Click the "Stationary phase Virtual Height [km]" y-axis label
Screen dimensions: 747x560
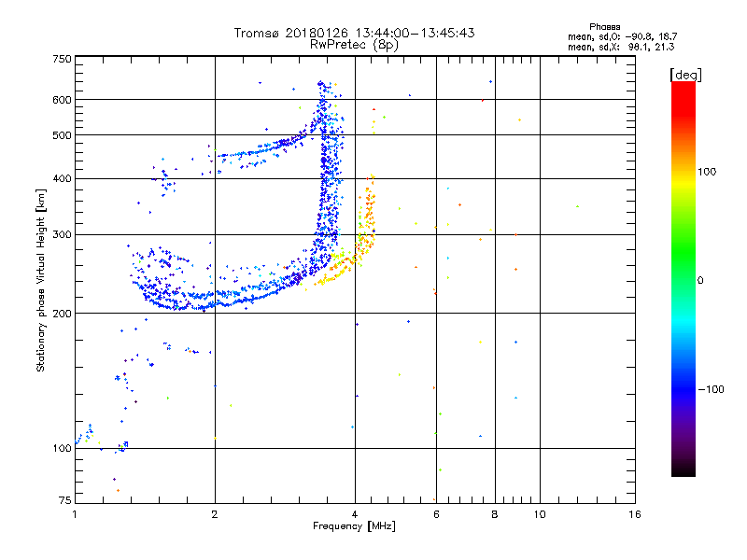[x=41, y=280]
